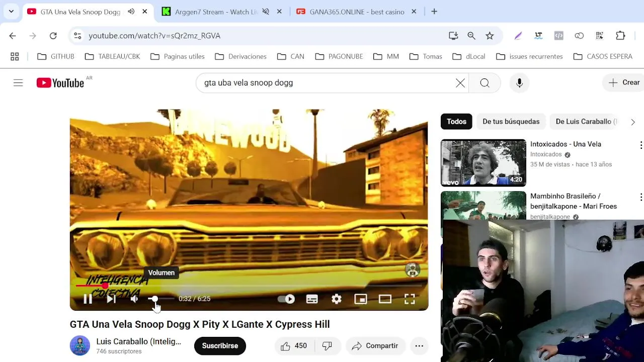Image resolution: width=644 pixels, height=362 pixels.
Task: Open the dLocal bookmark folder
Action: pos(469,56)
